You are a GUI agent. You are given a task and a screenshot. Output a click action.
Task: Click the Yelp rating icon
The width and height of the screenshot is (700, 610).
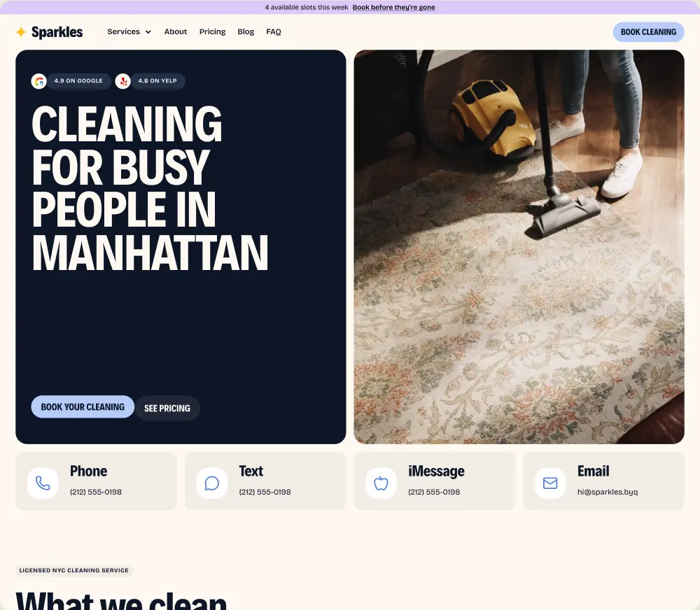tap(122, 81)
